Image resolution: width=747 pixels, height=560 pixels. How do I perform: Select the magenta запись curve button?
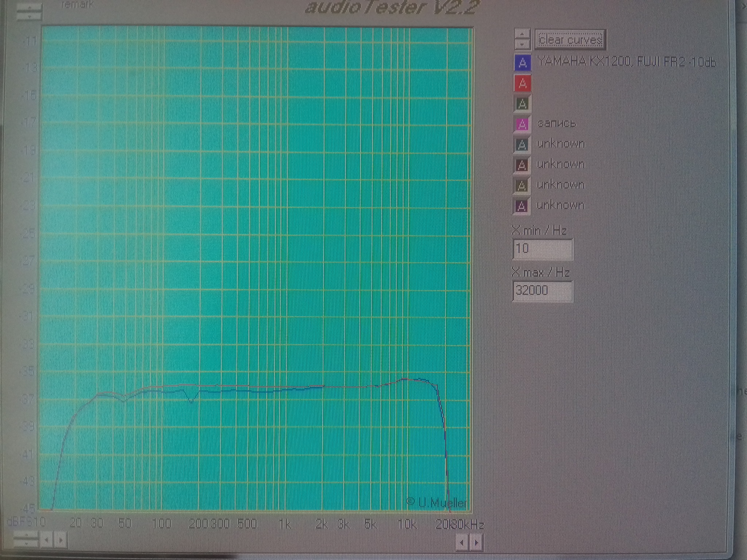[x=522, y=124]
